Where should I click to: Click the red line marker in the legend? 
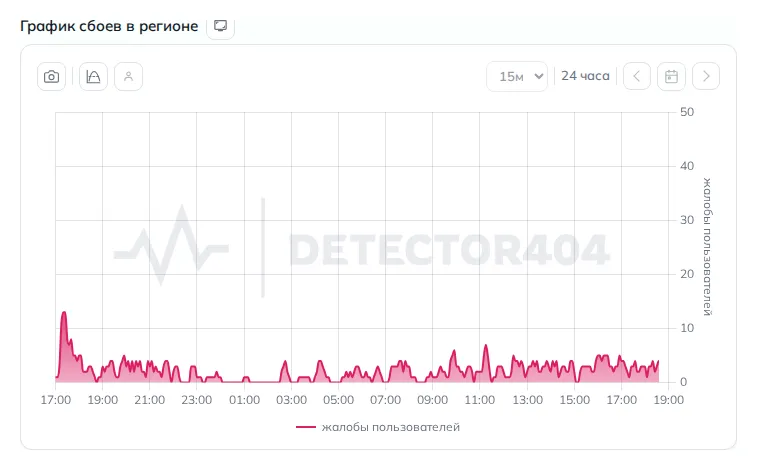click(x=306, y=427)
